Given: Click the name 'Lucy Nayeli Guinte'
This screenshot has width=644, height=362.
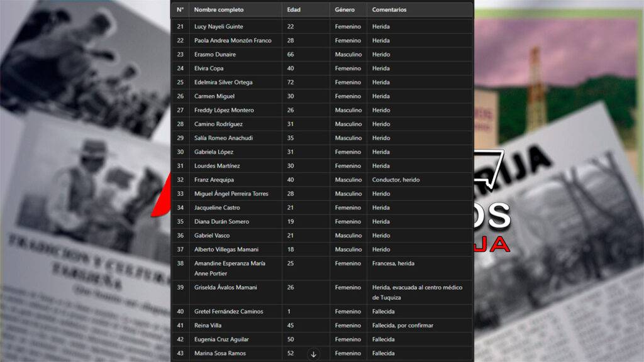Looking at the screenshot, I should tap(218, 26).
